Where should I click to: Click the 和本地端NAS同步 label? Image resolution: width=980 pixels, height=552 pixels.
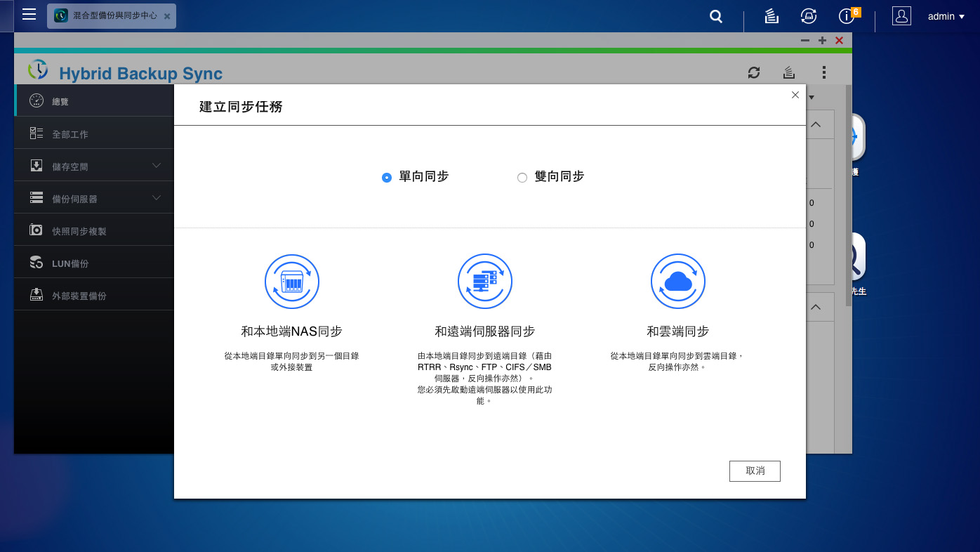point(292,331)
